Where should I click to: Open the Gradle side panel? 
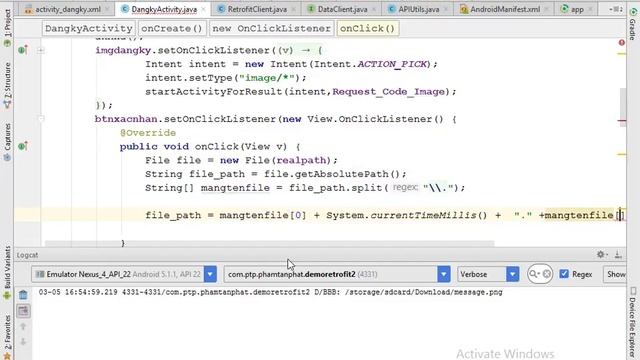tap(633, 24)
